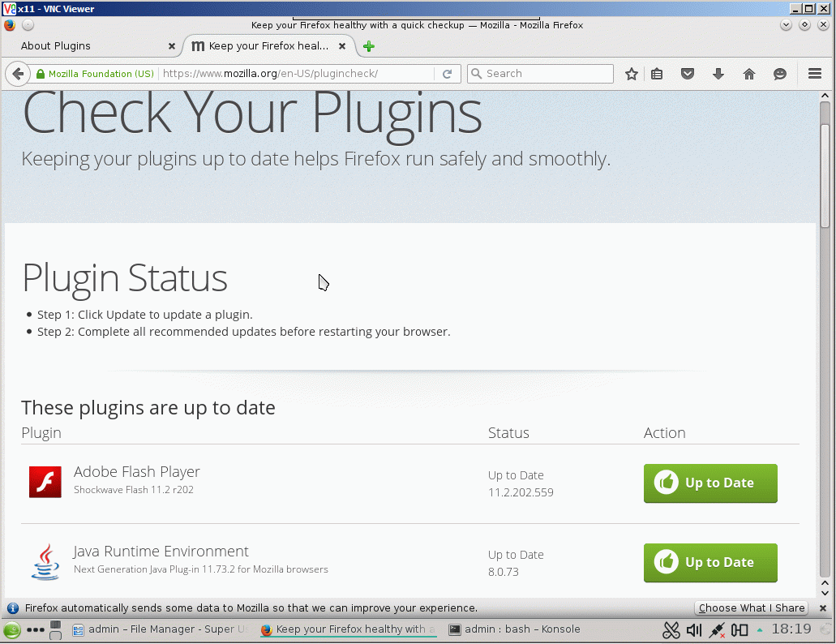Close the About Plugins tab
Image resolution: width=836 pixels, height=644 pixels.
pos(172,46)
